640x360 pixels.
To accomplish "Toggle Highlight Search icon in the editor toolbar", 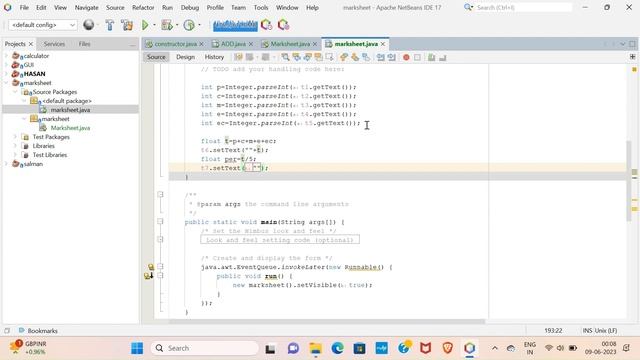I will (x=318, y=57).
